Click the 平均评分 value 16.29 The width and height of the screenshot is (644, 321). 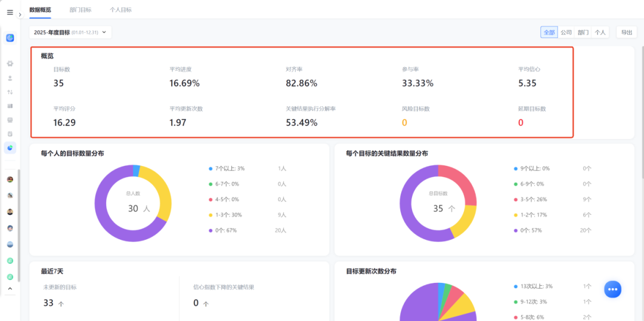(64, 122)
